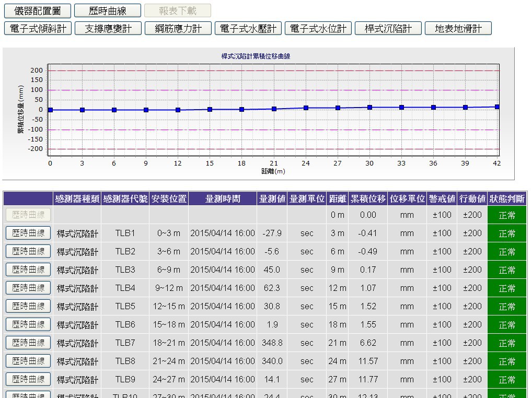Show 歷時曲線 for sensor TLB2
The width and height of the screenshot is (532, 398).
pyautogui.click(x=28, y=251)
